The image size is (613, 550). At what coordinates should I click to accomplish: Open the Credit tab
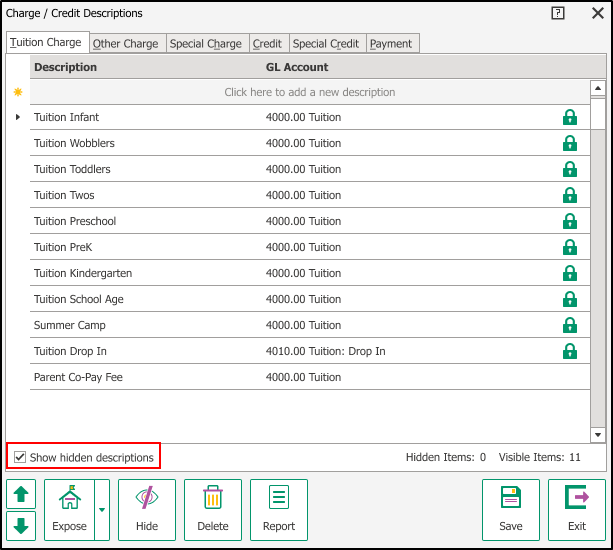(x=267, y=43)
